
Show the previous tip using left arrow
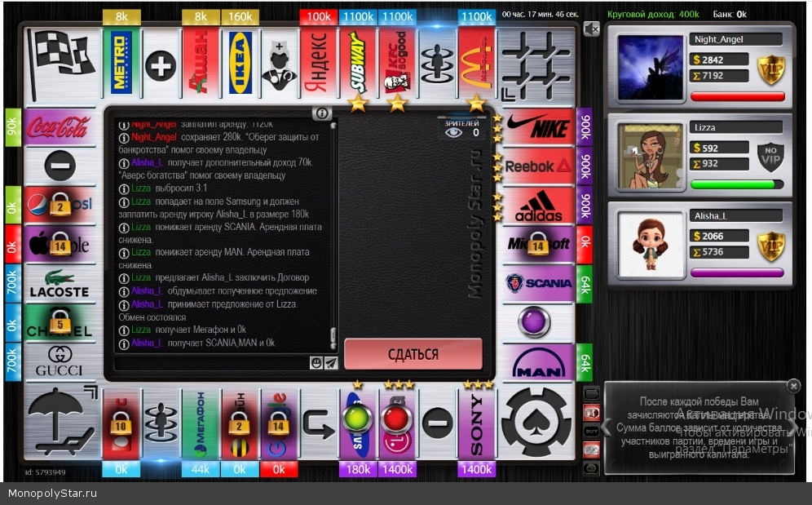click(x=605, y=427)
